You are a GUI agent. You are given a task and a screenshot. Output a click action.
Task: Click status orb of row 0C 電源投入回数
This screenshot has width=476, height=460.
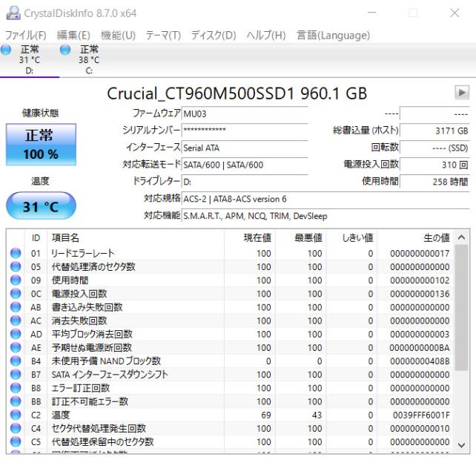pos(16,294)
